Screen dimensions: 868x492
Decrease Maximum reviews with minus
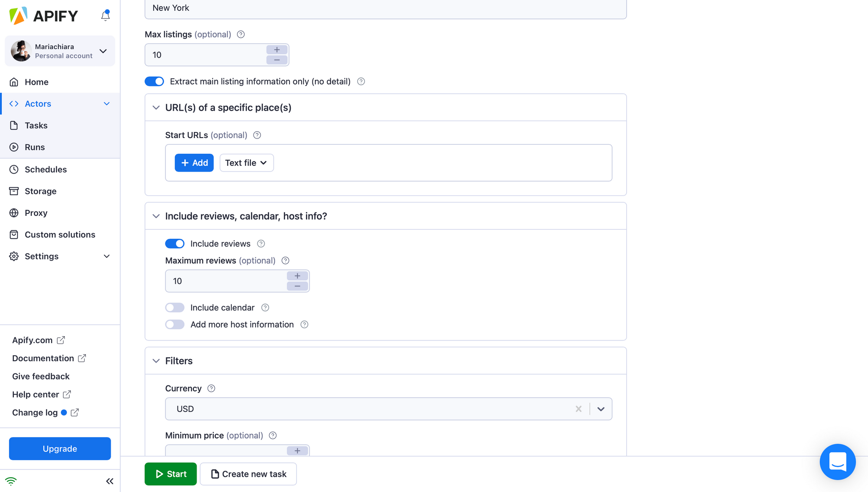[x=297, y=286]
